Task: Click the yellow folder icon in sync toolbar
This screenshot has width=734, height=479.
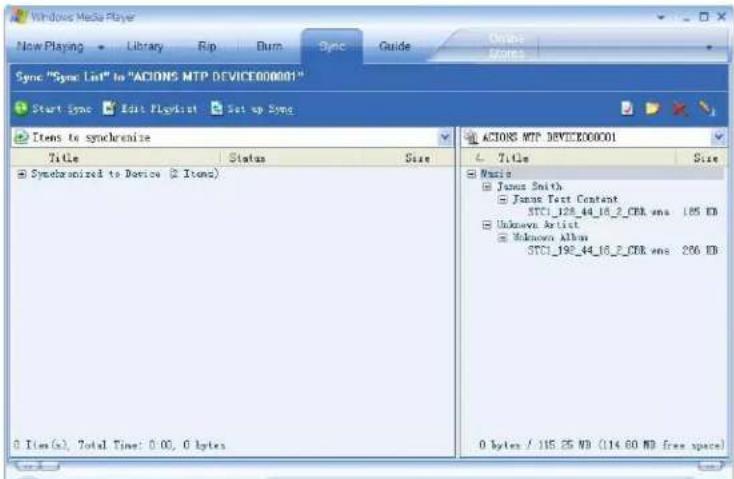Action: [652, 109]
